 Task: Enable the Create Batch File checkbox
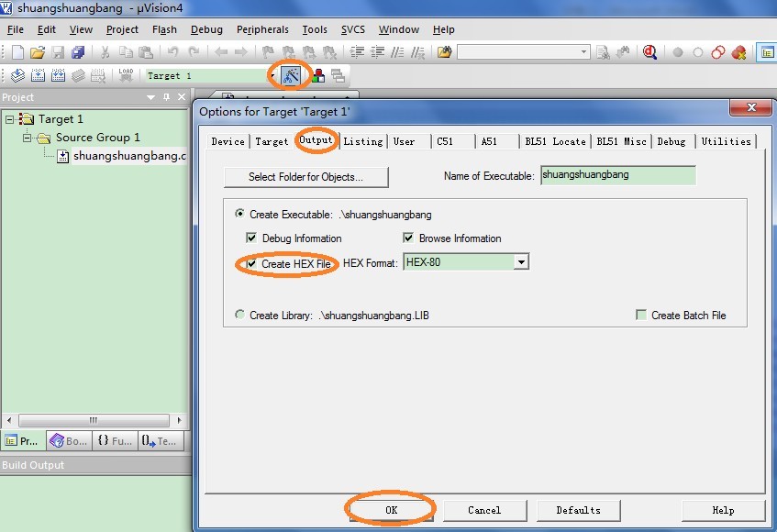[x=641, y=316]
